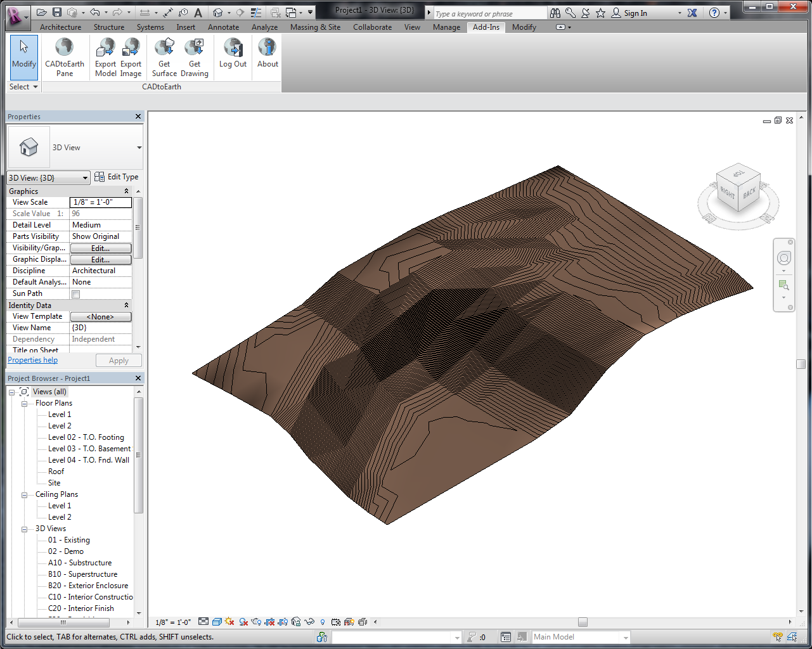Screen dimensions: 812x649
Task: Click the View Template <None> button
Action: click(101, 317)
